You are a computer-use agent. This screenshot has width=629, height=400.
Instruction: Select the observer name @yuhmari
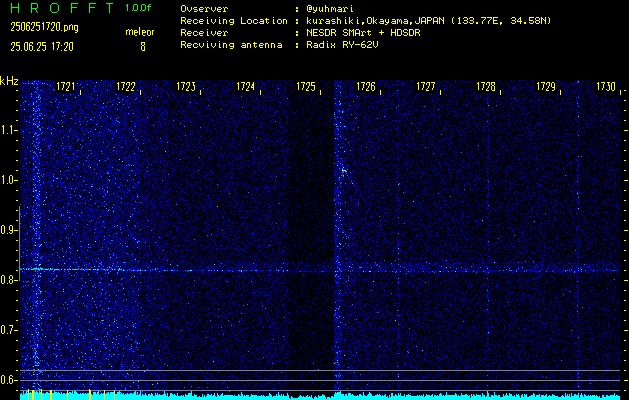click(x=330, y=9)
